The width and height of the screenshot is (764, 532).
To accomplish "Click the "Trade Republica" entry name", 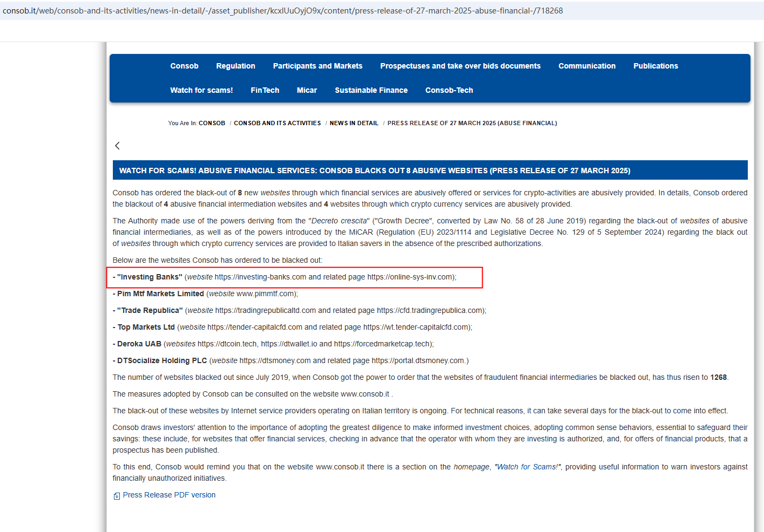I will [150, 310].
